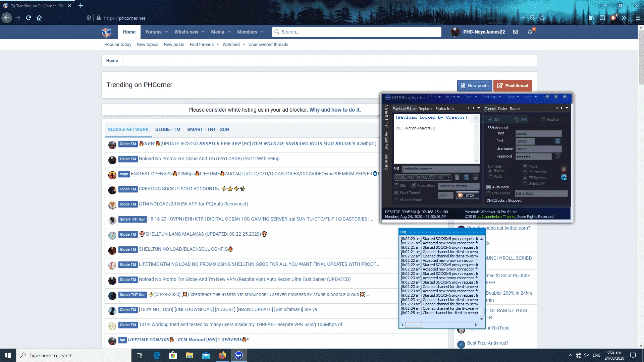Screen dimensions: 644x362
Task: Click the PHCorner logo in navigation bar
Action: coord(106,32)
